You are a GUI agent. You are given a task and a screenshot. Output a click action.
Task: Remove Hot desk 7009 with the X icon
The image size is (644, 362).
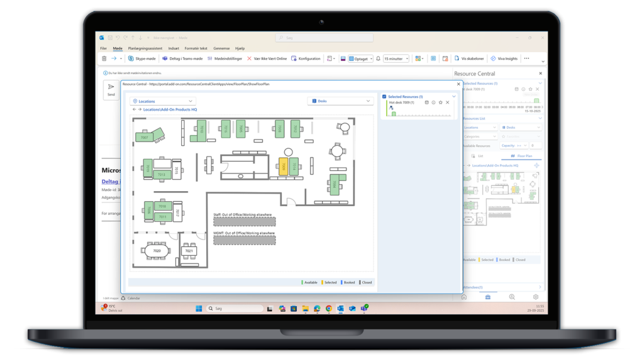(448, 102)
